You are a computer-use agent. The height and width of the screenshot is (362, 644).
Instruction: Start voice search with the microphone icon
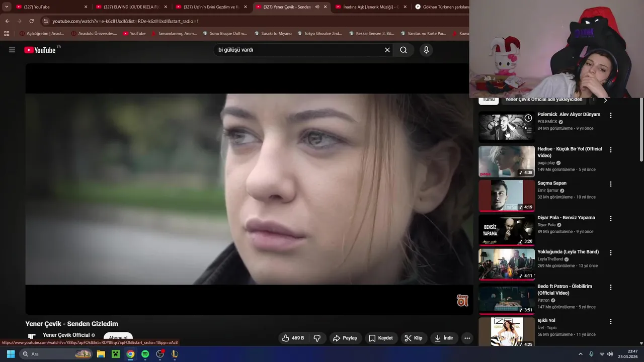(x=426, y=50)
